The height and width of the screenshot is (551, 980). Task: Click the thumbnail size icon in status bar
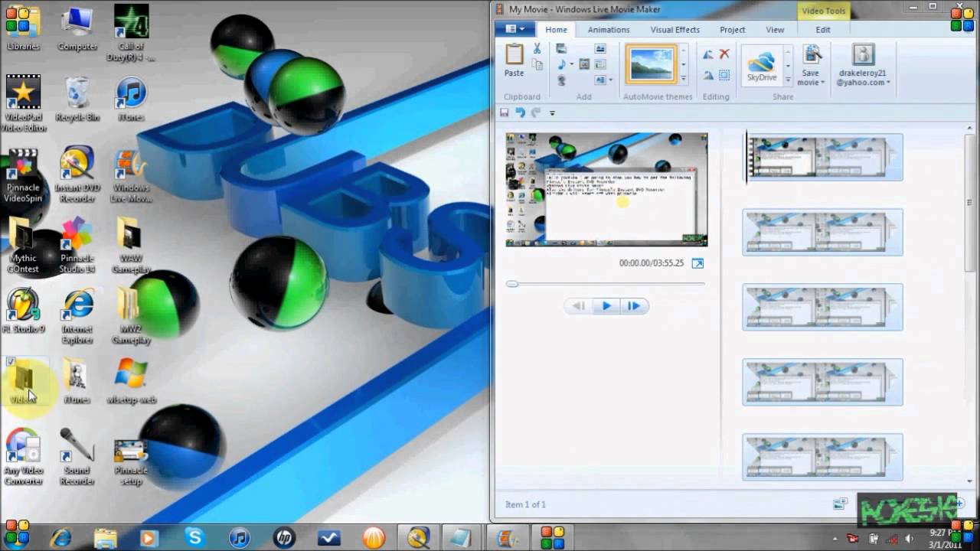(840, 504)
